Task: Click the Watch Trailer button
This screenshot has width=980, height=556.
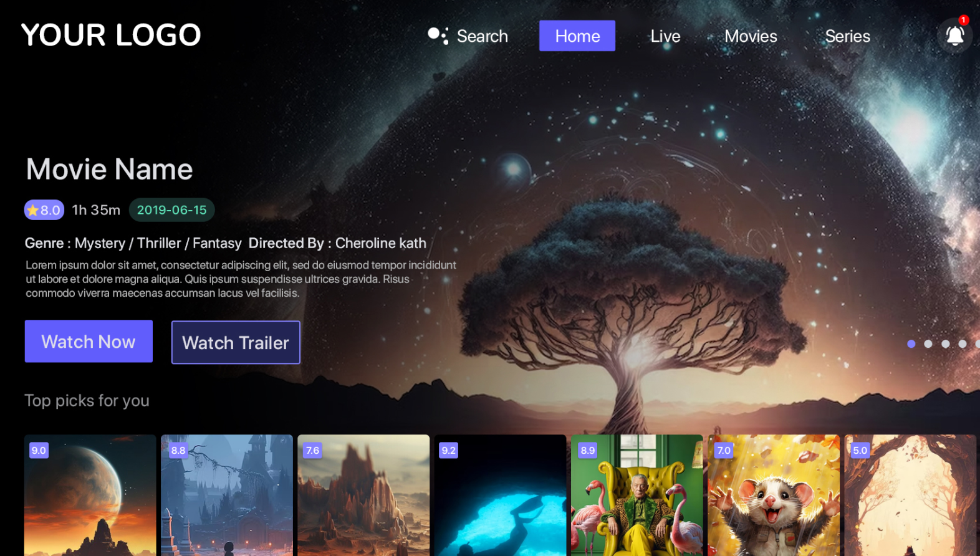Action: [236, 342]
